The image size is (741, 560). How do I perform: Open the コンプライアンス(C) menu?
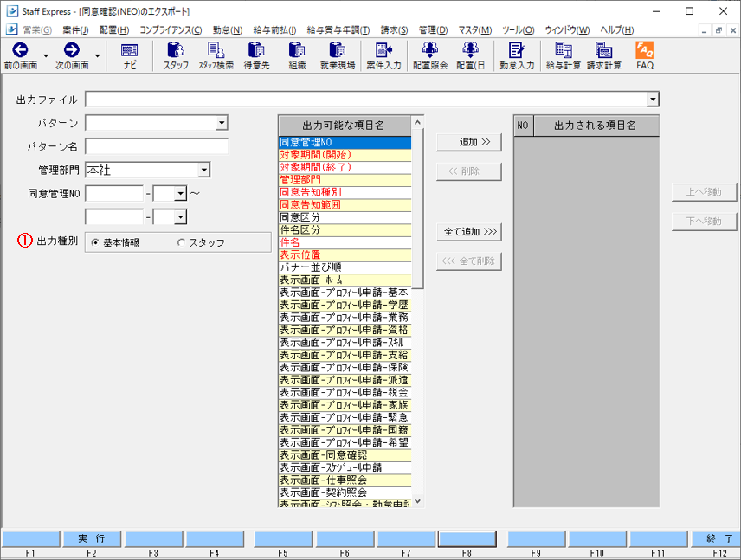pos(171,30)
